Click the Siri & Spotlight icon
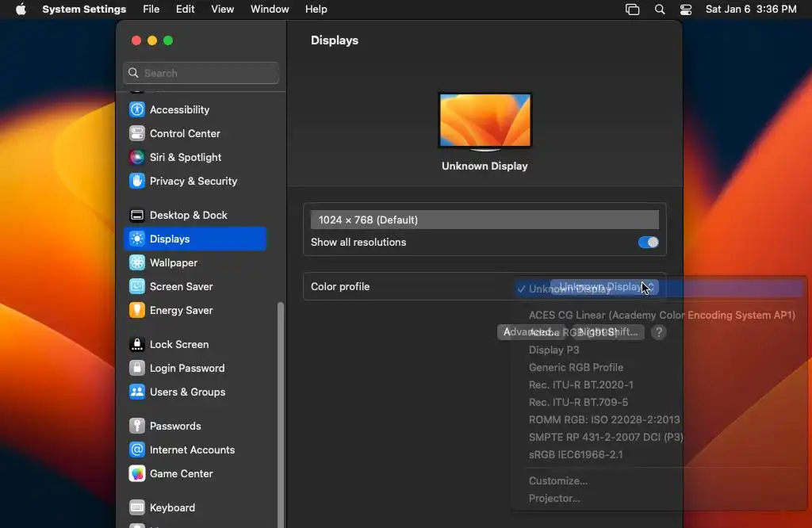 [136, 157]
